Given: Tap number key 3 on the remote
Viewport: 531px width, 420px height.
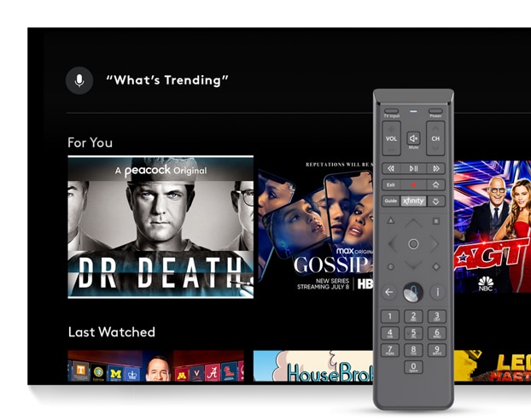Looking at the screenshot, I should coord(437,317).
